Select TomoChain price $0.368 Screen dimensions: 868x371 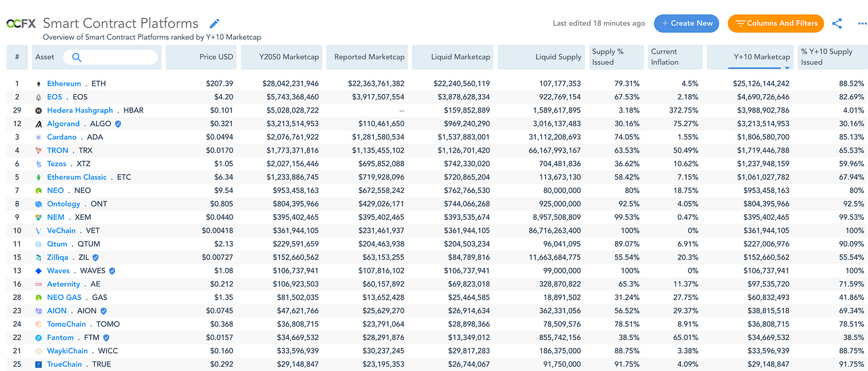tap(222, 325)
